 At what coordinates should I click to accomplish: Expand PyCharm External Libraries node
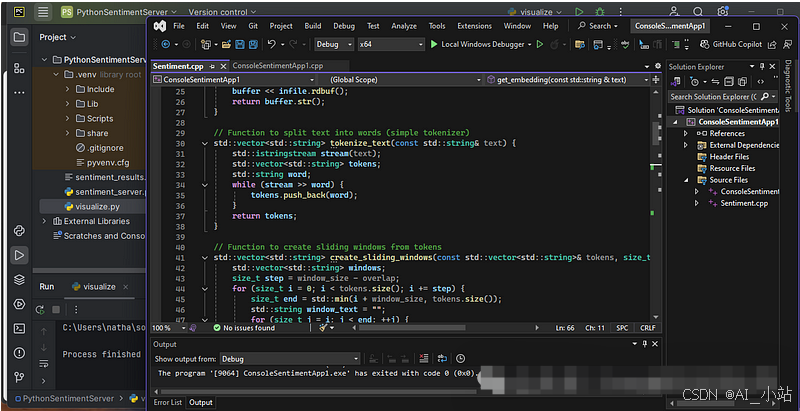(44, 221)
